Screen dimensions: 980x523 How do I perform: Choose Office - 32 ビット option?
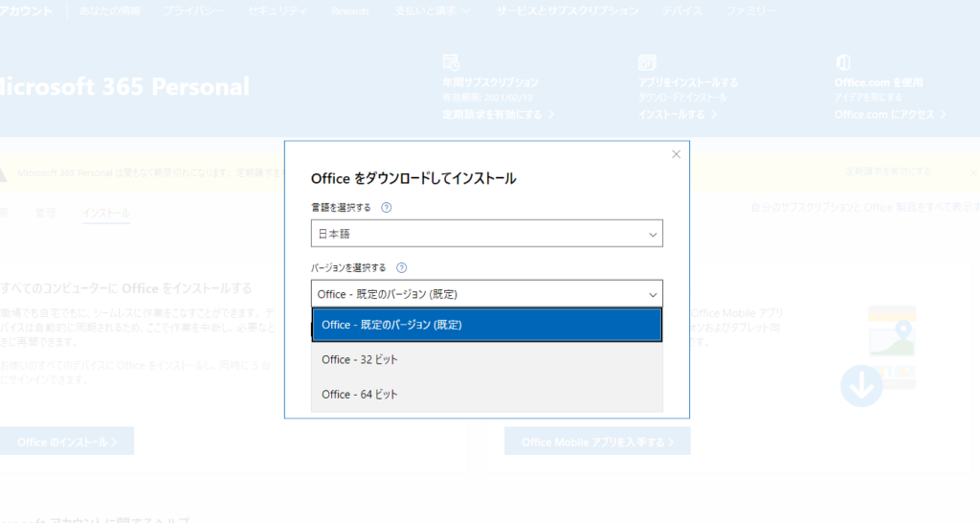click(x=487, y=360)
